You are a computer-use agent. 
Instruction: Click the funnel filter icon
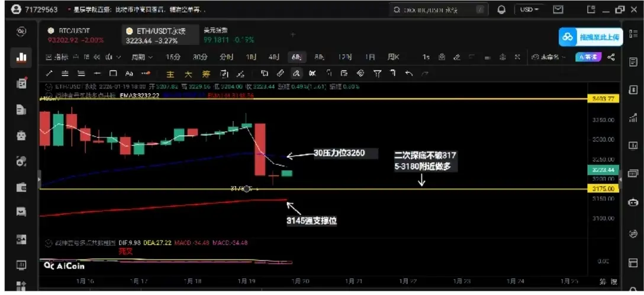[x=376, y=73]
